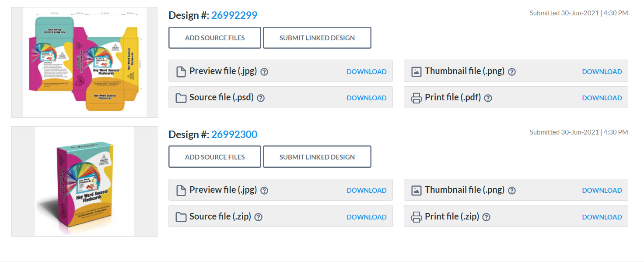644x262 pixels.
Task: Click document icon for second design's Preview file
Action: click(181, 190)
